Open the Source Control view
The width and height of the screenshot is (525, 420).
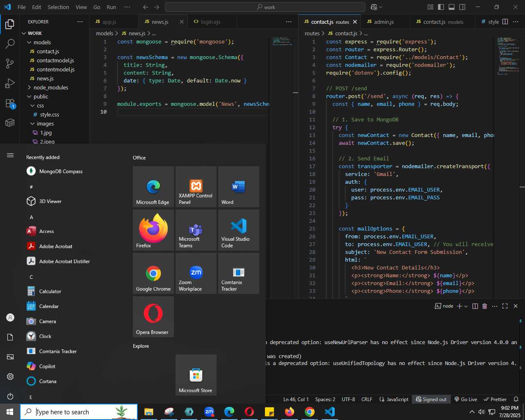(x=10, y=63)
